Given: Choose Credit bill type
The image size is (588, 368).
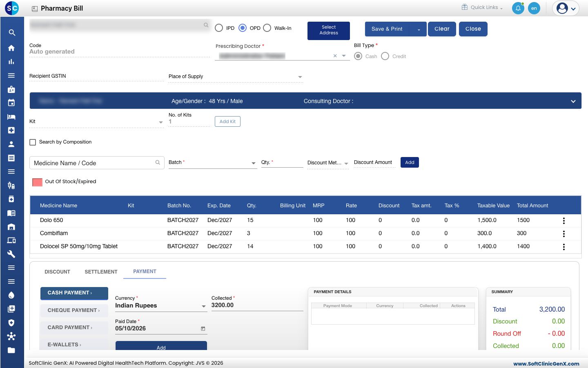Looking at the screenshot, I should point(385,56).
